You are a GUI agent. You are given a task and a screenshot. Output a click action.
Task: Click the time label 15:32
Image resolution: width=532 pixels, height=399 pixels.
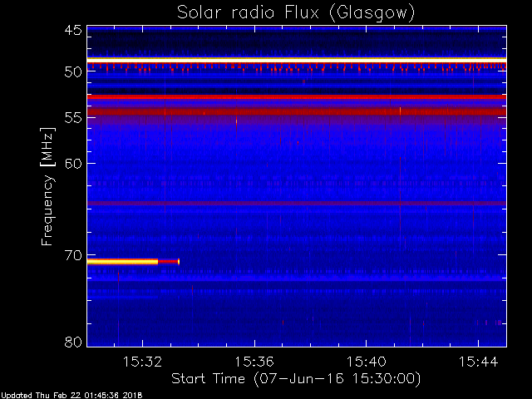click(142, 362)
